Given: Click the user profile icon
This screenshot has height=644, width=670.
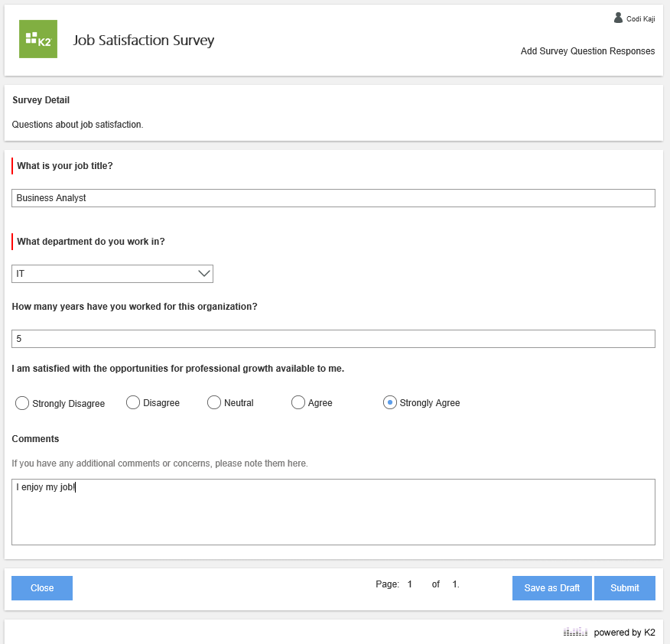Looking at the screenshot, I should point(618,18).
